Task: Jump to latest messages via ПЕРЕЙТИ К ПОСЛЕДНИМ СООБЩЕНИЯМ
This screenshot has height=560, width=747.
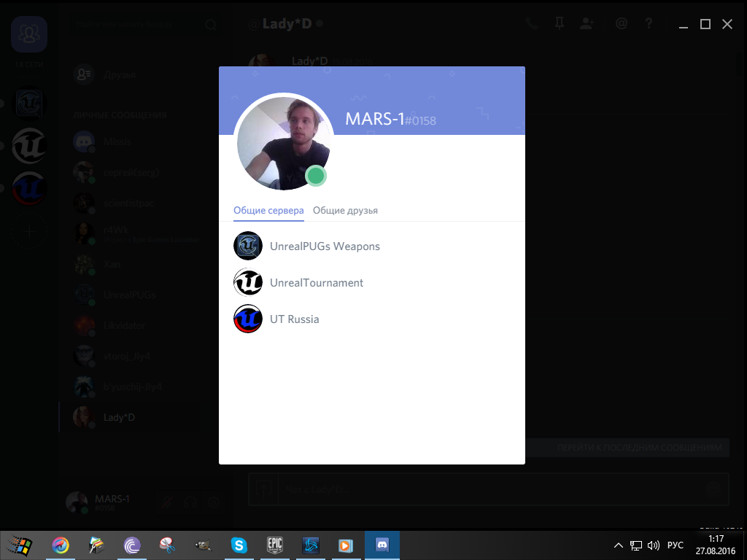Action: click(639, 448)
